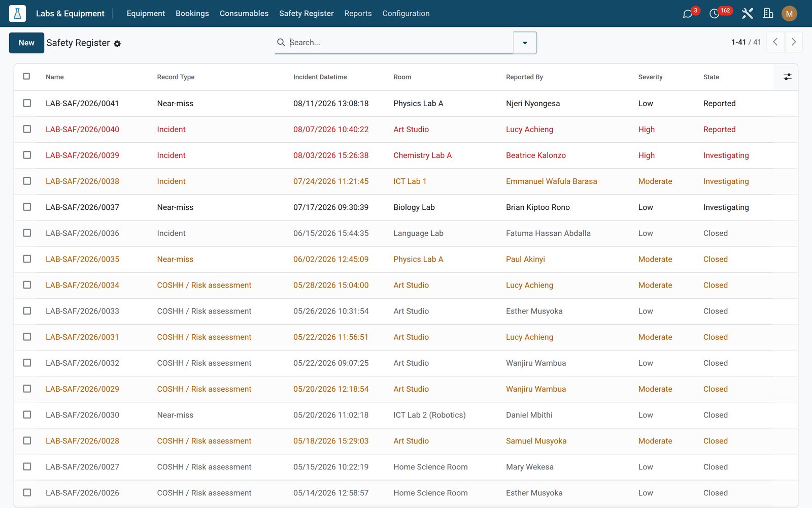Open record LAB-SAF/2026/0026
The height and width of the screenshot is (508, 812).
(82, 493)
